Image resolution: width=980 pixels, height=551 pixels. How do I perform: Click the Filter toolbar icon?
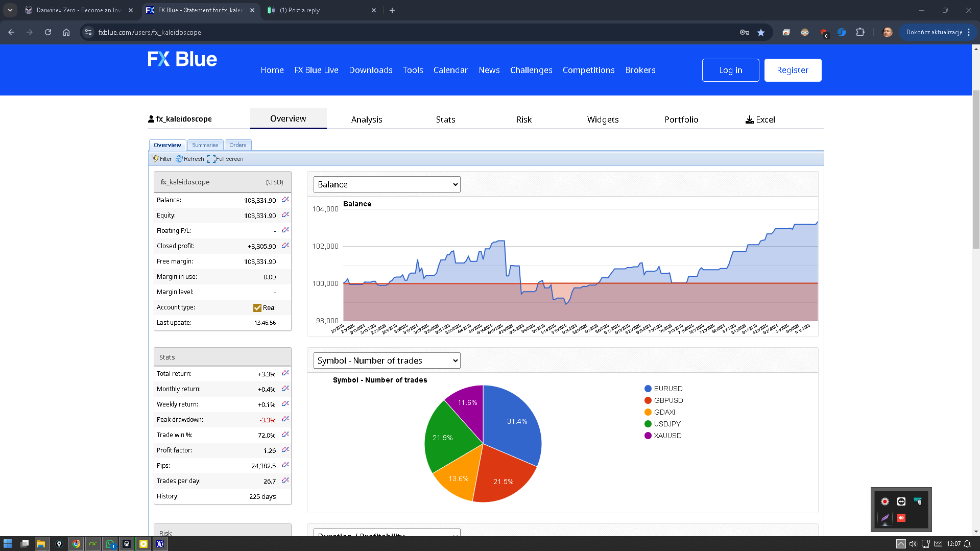[x=155, y=159]
